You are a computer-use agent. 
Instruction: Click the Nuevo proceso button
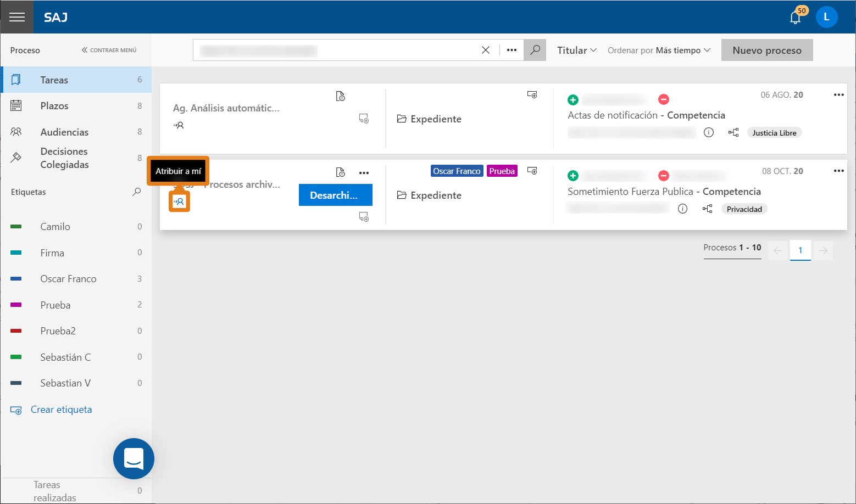pos(767,50)
